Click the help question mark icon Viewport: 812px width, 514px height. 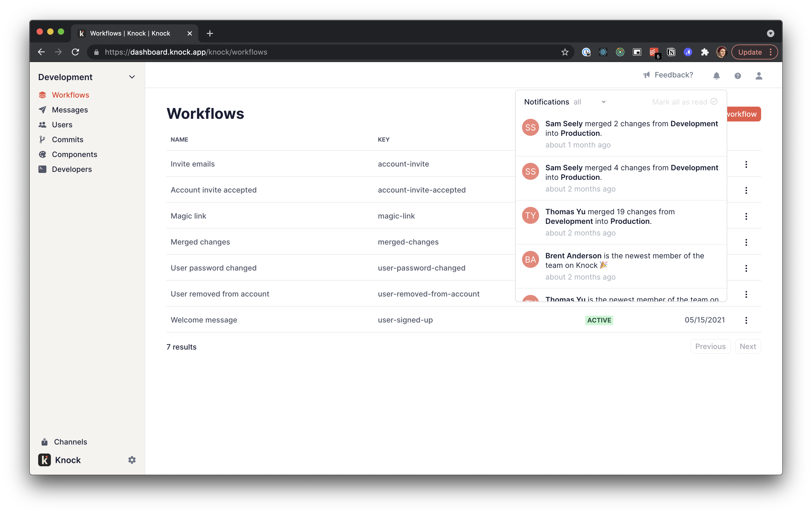coord(738,76)
